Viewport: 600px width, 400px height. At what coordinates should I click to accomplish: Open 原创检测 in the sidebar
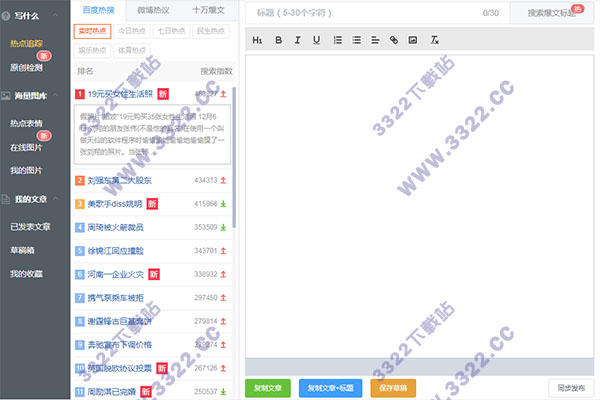coord(26,68)
